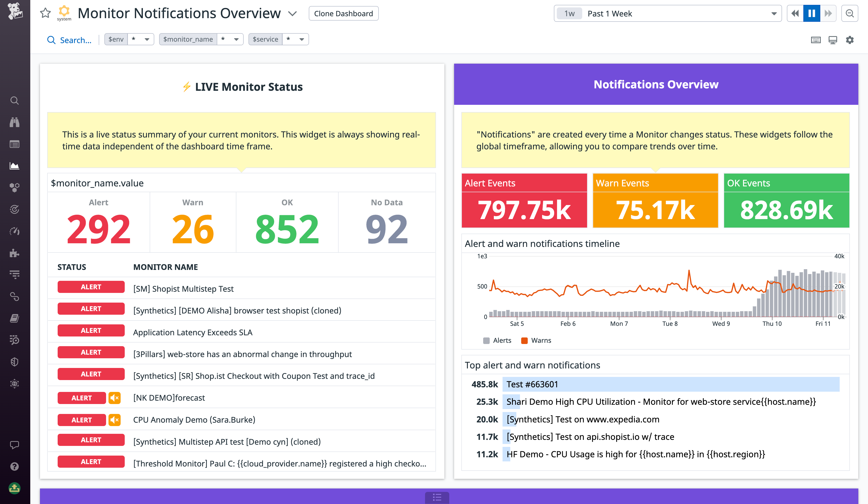The image size is (868, 504).
Task: Open the $service filter dropdown
Action: pyautogui.click(x=301, y=39)
